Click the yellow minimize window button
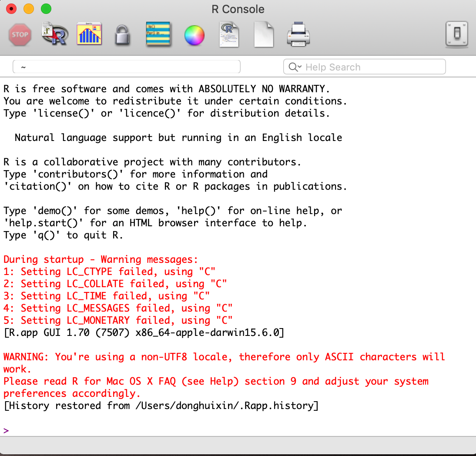476x456 pixels. pos(29,9)
